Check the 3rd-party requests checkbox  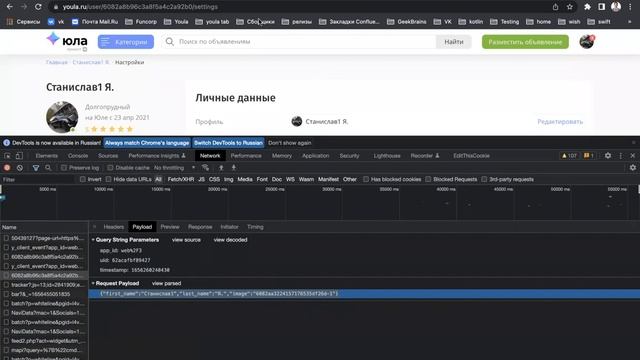point(484,179)
